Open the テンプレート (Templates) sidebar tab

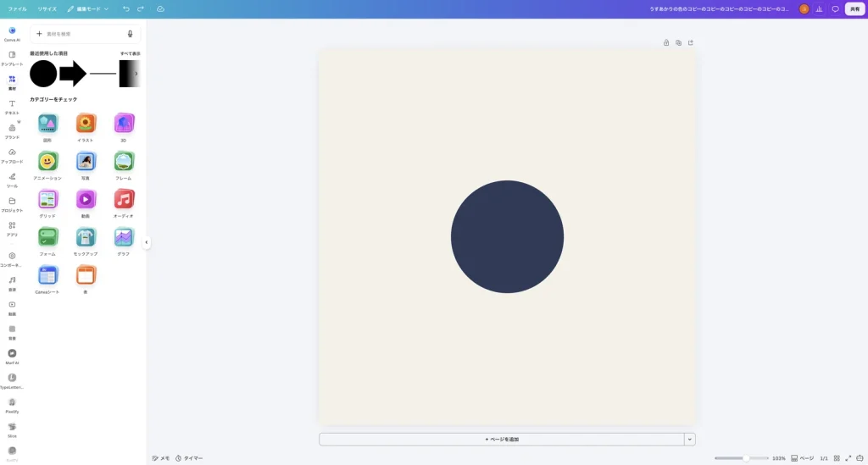coord(12,58)
